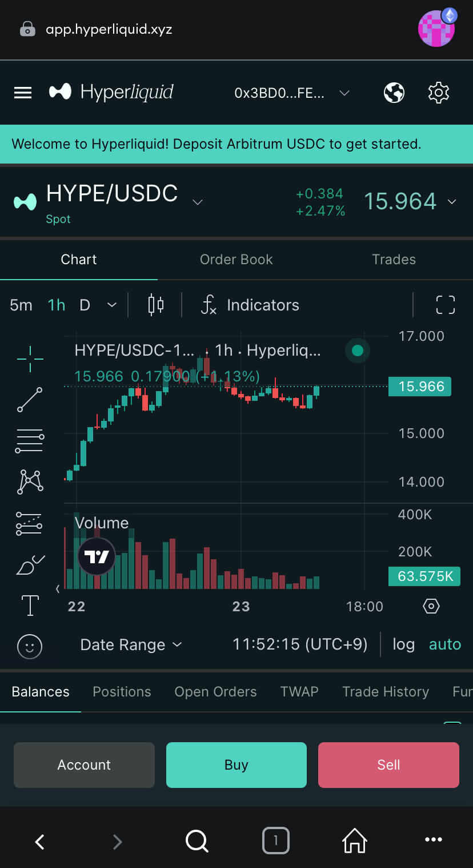Open the Fibonacci retracement tool
Image resolution: width=473 pixels, height=868 pixels.
click(x=30, y=441)
